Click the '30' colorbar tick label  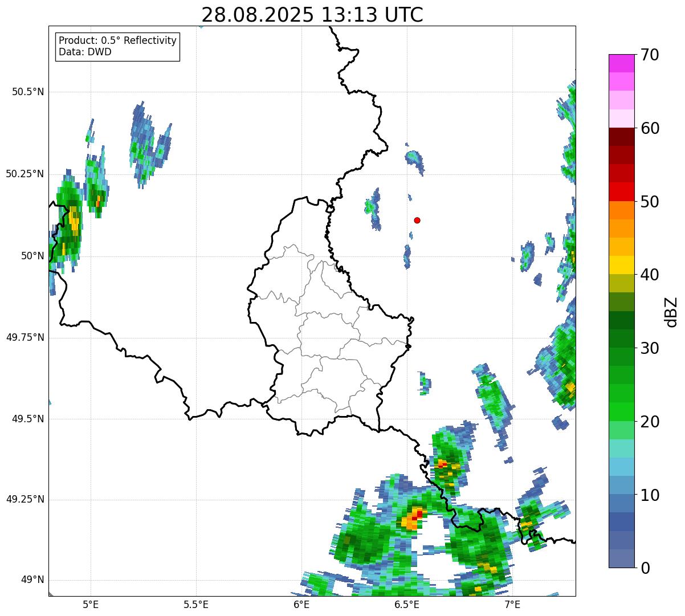coord(649,348)
